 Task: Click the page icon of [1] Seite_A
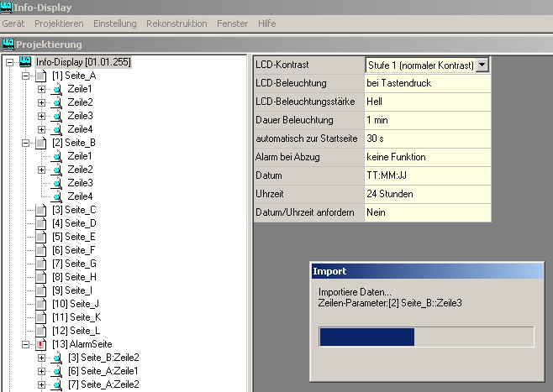click(x=40, y=76)
